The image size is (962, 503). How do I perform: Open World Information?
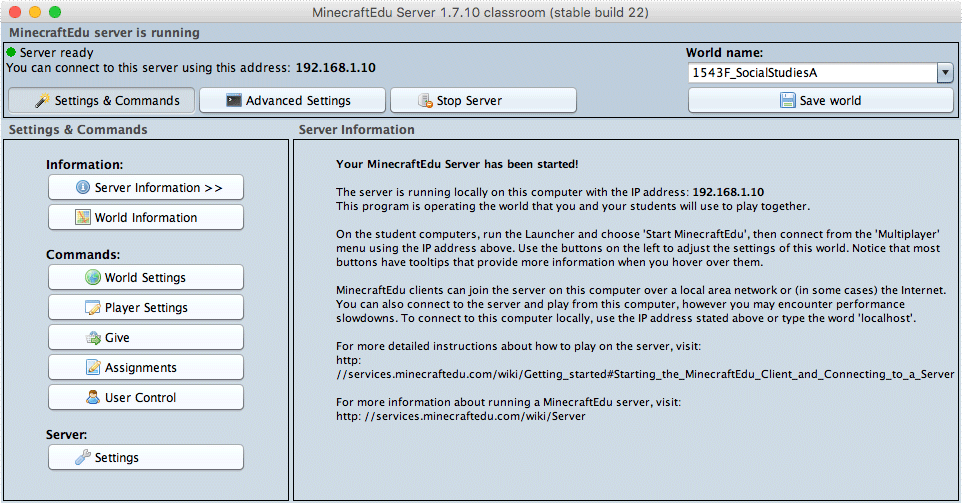(146, 218)
